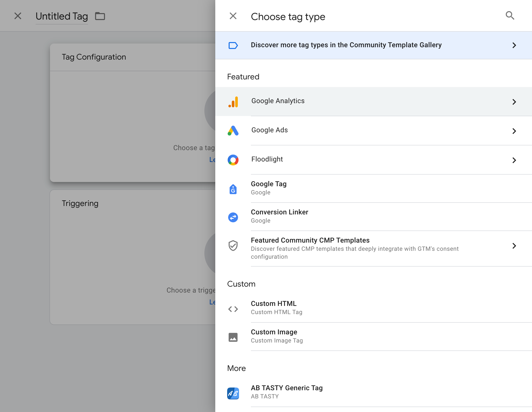Viewport: 532px width, 412px height.
Task: Click the More section heading
Action: pos(237,368)
